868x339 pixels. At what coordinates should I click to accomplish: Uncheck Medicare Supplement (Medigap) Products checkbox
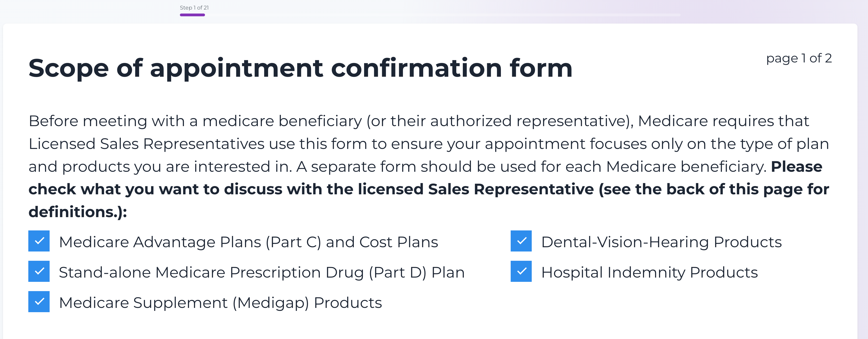(x=39, y=302)
